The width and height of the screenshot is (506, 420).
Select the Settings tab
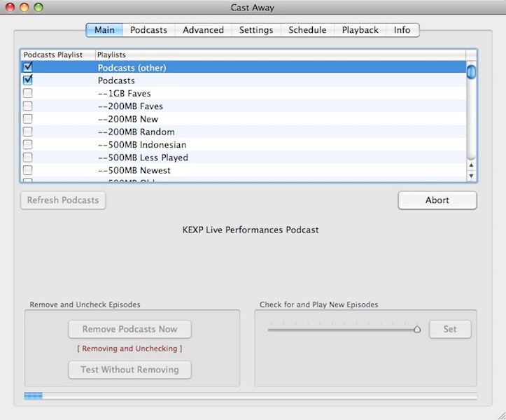pos(256,30)
